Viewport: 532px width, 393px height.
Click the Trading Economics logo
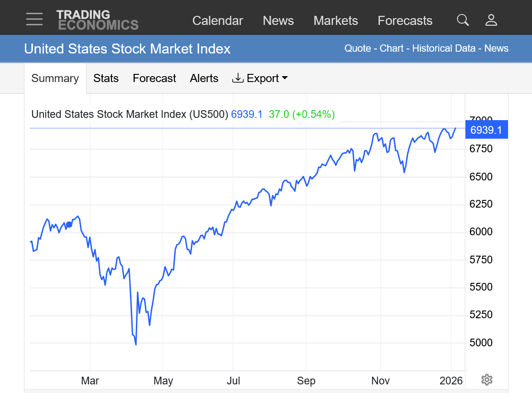click(97, 20)
